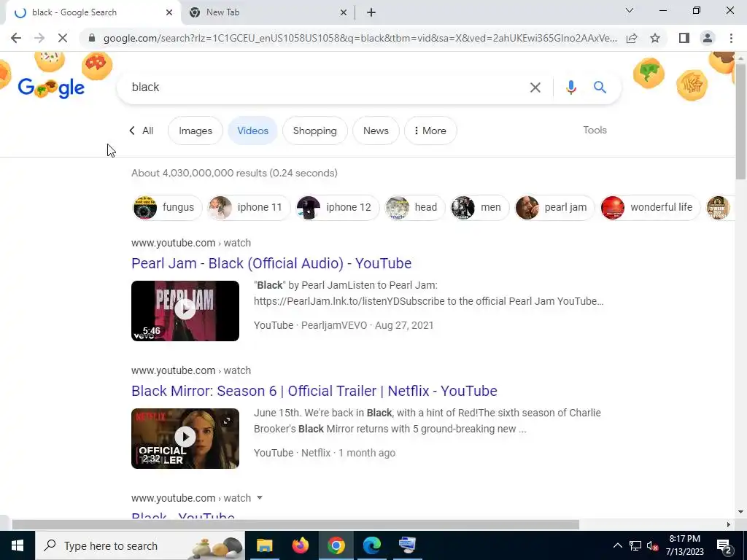Open the taskbar clock showing 8:17 PM
Screen dimensions: 747x560
click(x=684, y=545)
